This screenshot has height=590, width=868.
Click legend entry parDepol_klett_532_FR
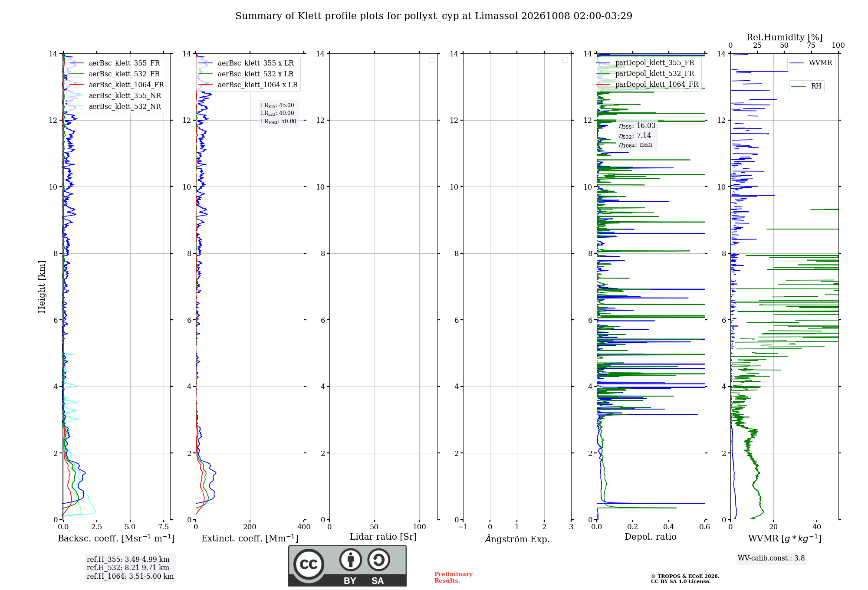click(x=645, y=73)
